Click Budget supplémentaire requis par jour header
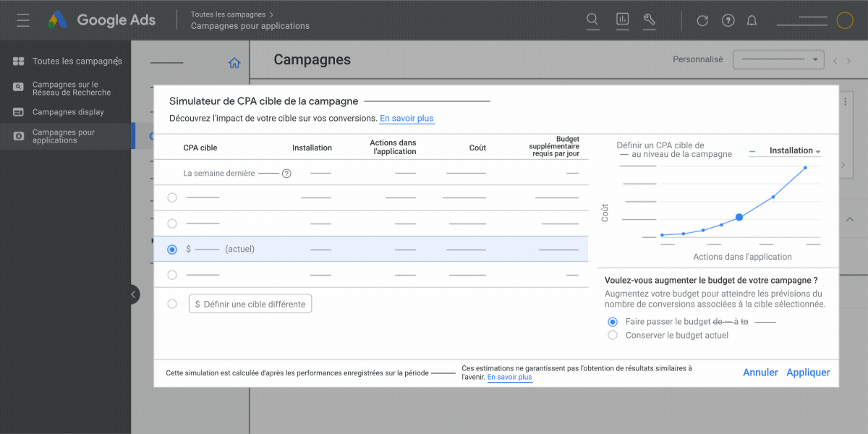 tap(554, 148)
